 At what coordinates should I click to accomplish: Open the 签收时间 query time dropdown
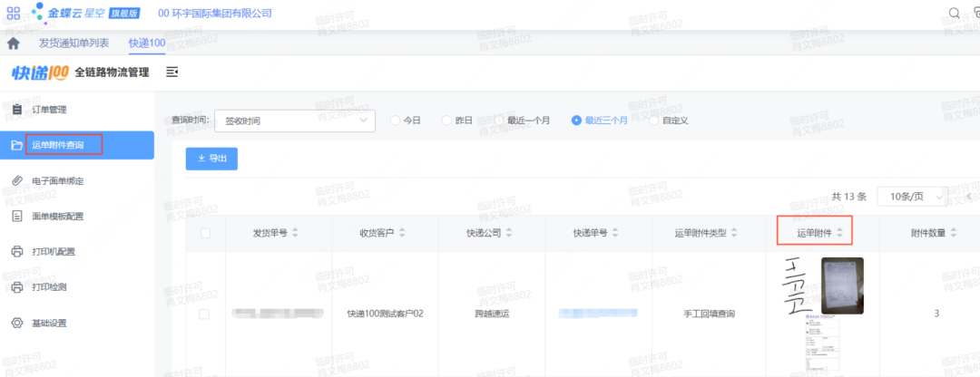pyautogui.click(x=294, y=121)
